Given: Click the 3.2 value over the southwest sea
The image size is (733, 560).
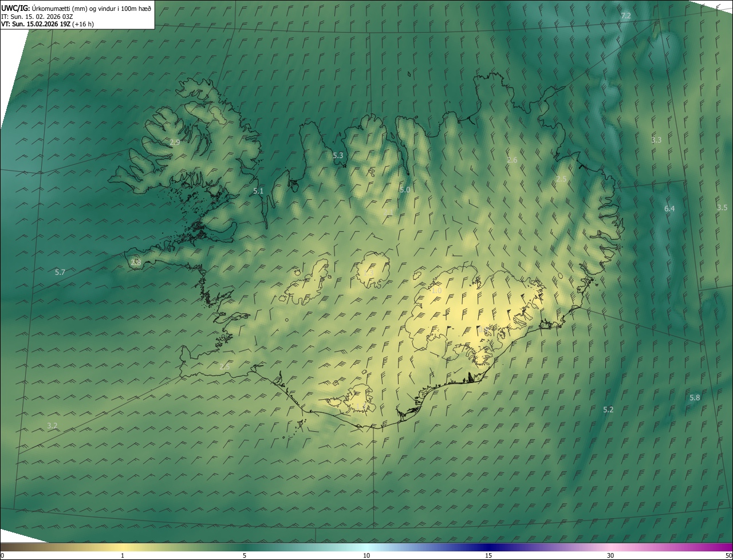Looking at the screenshot, I should click(x=52, y=425).
